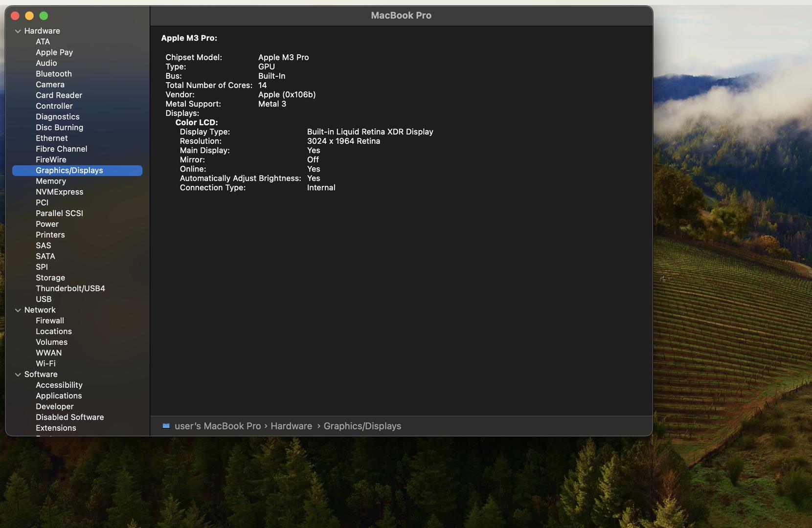The width and height of the screenshot is (812, 528).
Task: Click the resolution value "3024 x 1964 Retina"
Action: 343,141
